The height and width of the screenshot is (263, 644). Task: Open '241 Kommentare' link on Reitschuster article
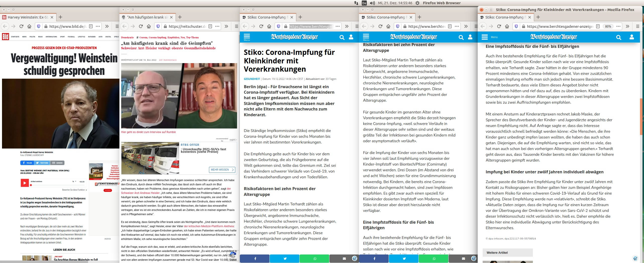click(168, 60)
